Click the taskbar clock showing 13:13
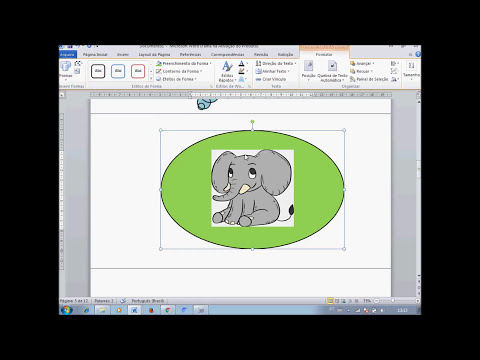Screen dimensions: 480x360 click(402, 310)
